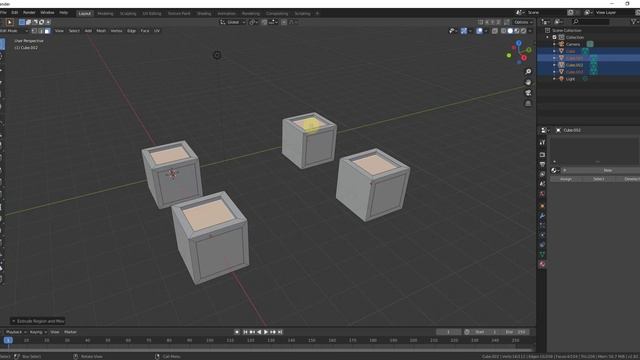Click the Light object icon in outliner

[x=562, y=79]
